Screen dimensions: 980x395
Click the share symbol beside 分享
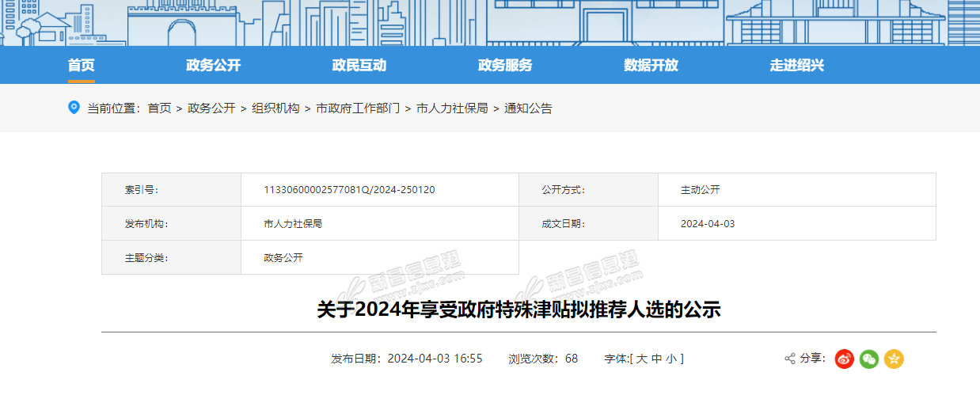[x=789, y=359]
